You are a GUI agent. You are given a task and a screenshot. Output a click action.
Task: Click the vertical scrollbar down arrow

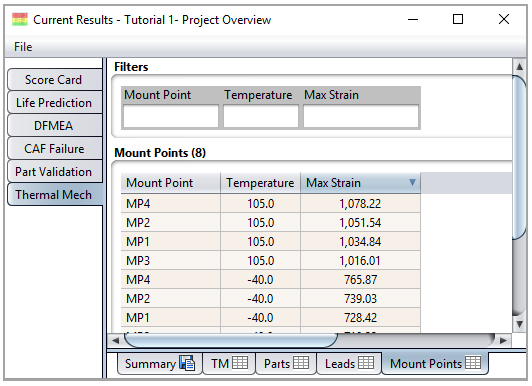coord(519,324)
